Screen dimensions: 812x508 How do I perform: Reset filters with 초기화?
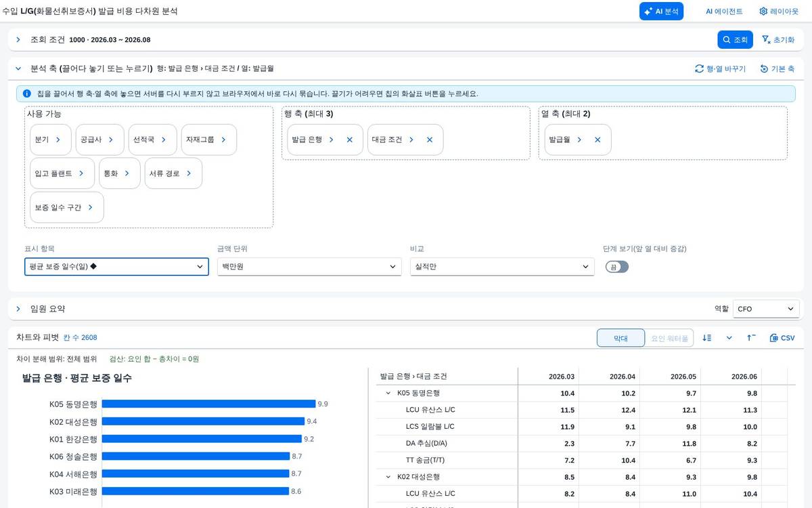coord(778,40)
